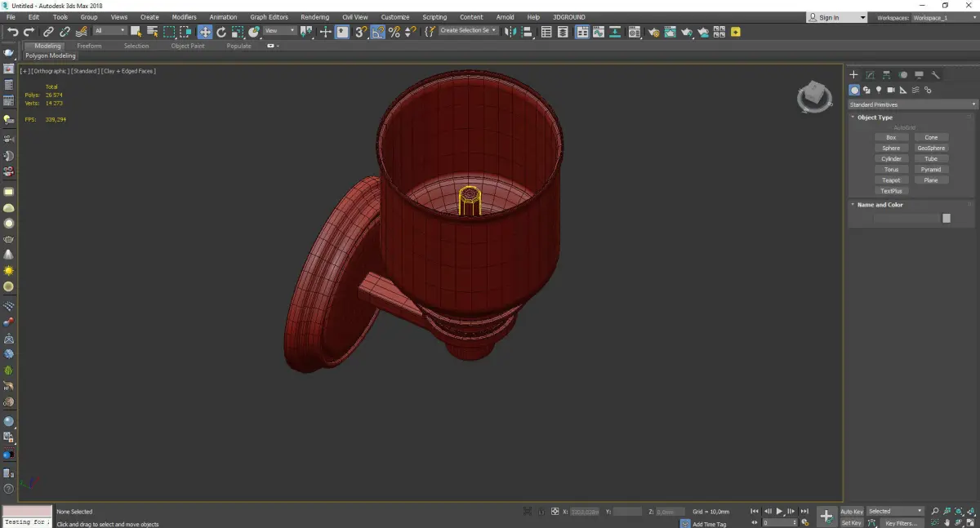Activate the Unlink Selection tool
Screen dimensions: 980x528
click(x=65, y=32)
